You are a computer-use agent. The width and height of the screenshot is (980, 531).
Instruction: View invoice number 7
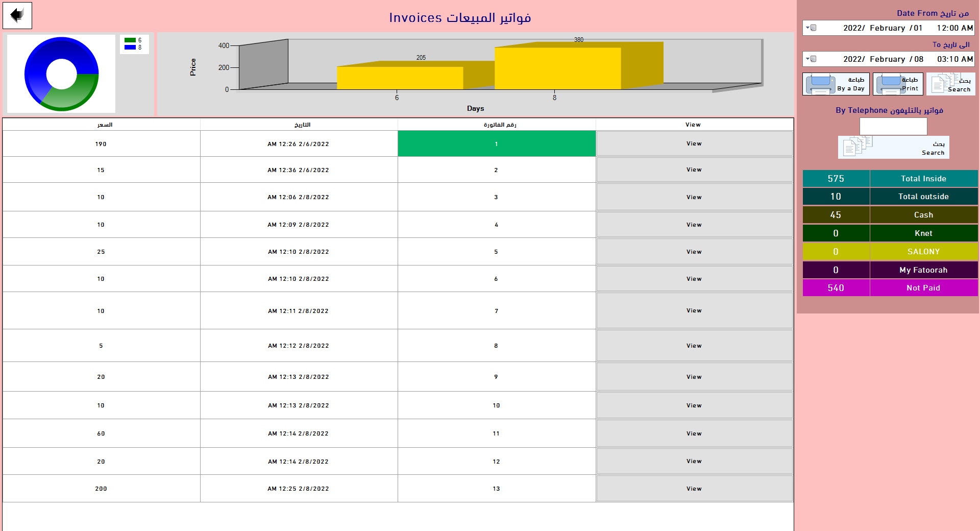tap(694, 310)
